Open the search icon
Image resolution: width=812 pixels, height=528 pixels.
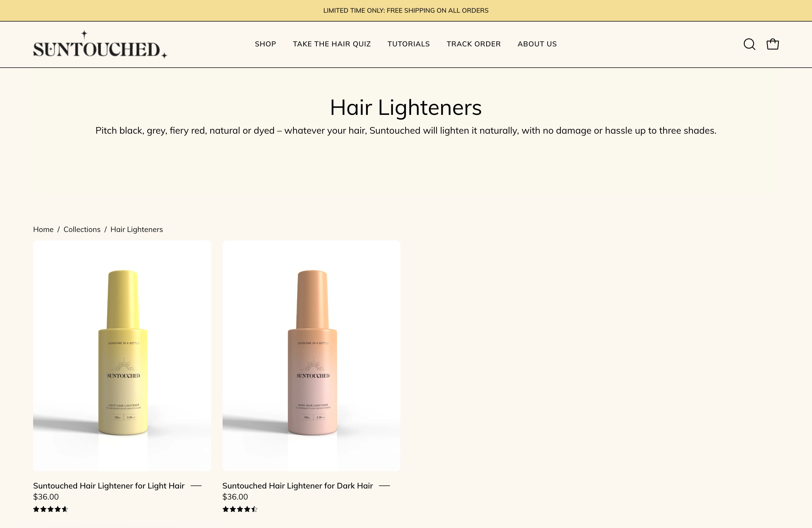pyautogui.click(x=749, y=44)
